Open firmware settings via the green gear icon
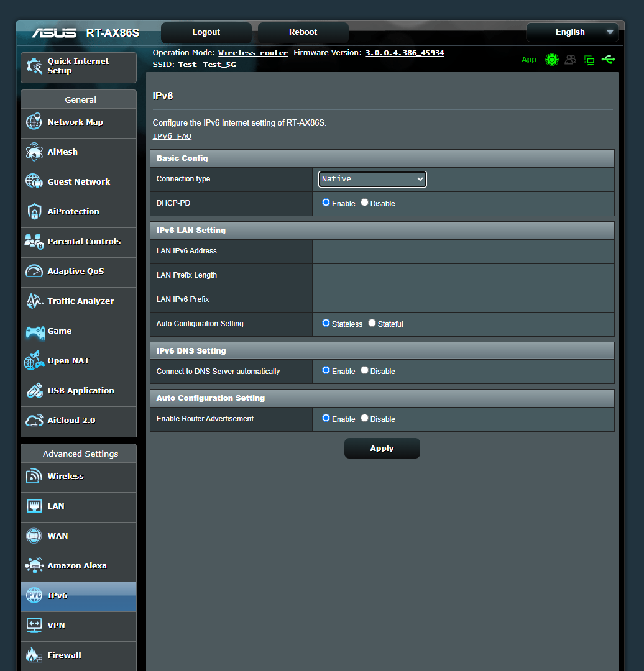Viewport: 644px width, 671px height. 552,60
